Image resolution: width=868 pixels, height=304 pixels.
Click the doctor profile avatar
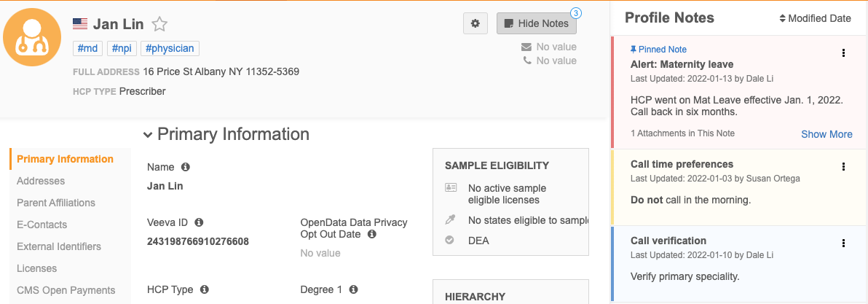click(31, 38)
